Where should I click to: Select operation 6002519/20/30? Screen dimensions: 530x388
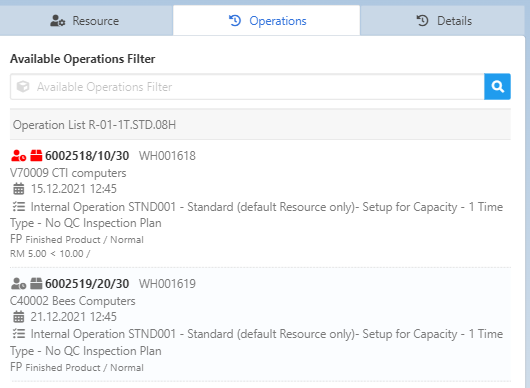pos(87,284)
